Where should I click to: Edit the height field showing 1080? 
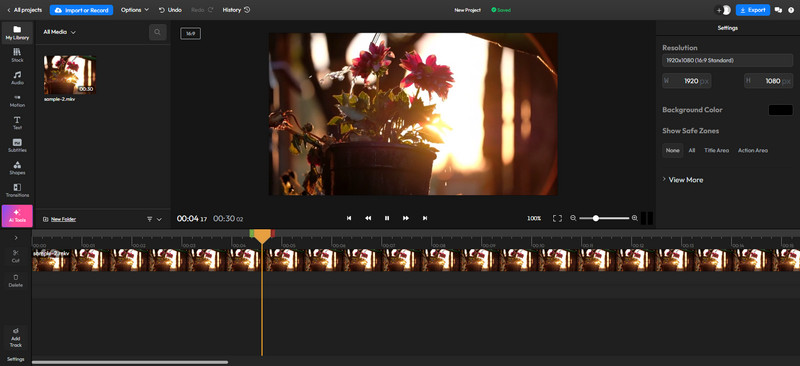click(768, 81)
